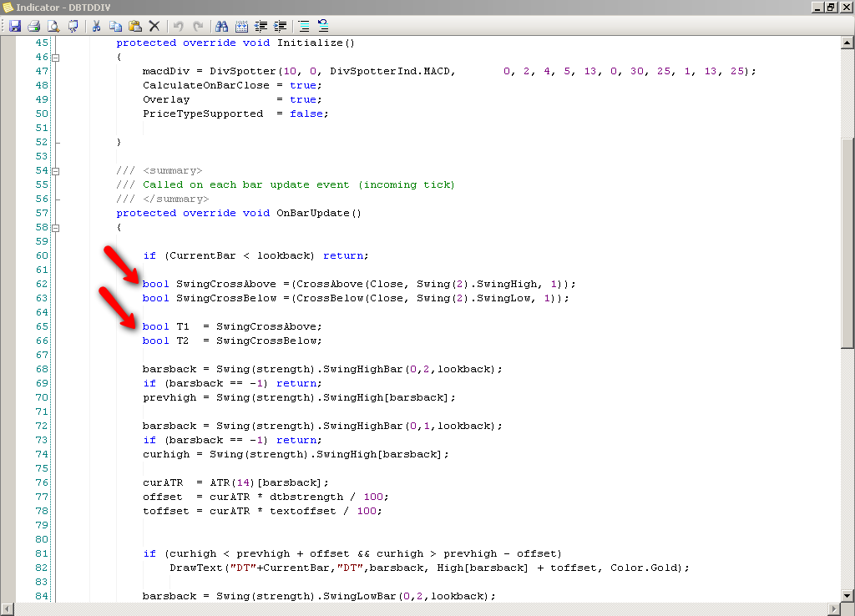Click the vertical scrollbar up arrow
The width and height of the screenshot is (855, 616).
pyautogui.click(x=847, y=43)
